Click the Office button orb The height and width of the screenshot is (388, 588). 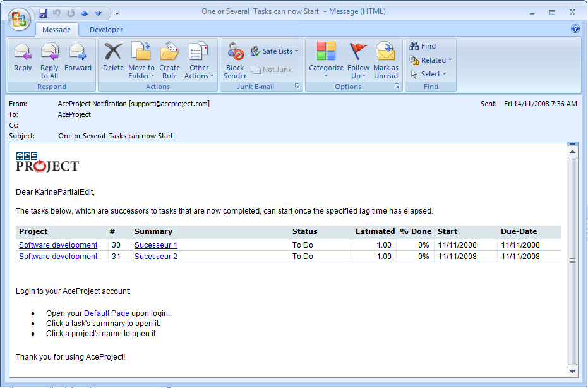(x=19, y=19)
